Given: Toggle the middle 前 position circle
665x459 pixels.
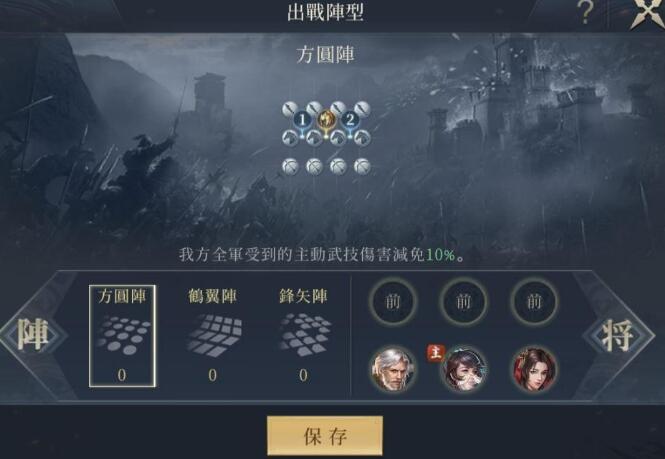Looking at the screenshot, I should pos(463,302).
